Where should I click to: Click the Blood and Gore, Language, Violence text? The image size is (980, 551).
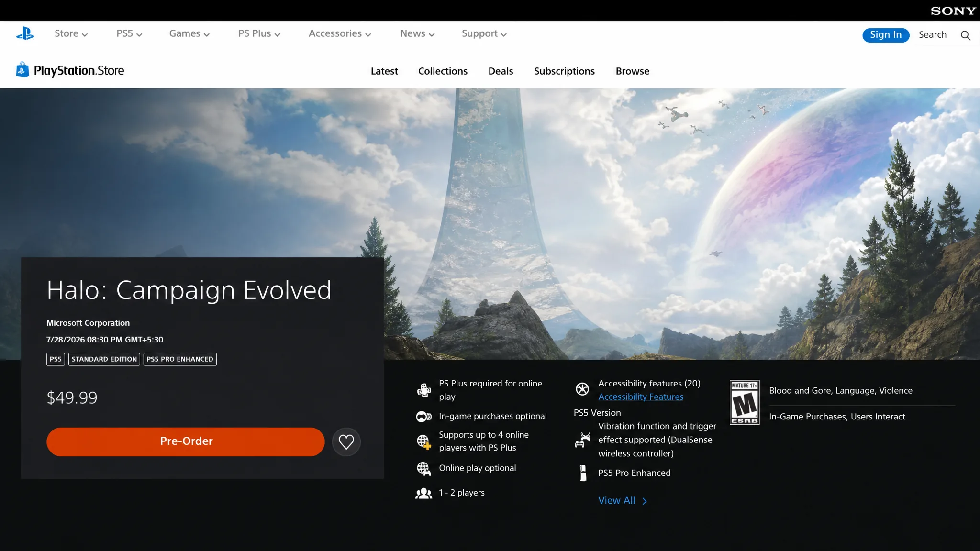pyautogui.click(x=841, y=391)
